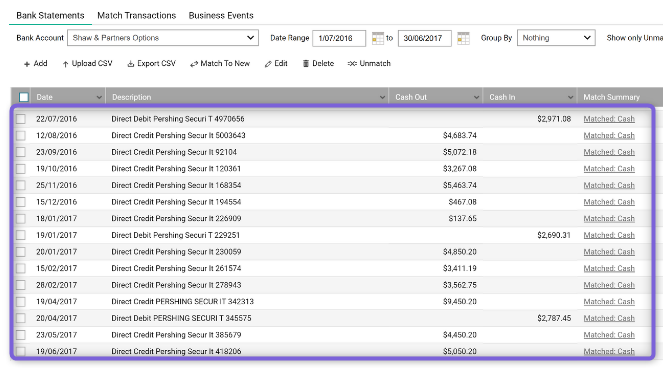Tick checkbox for 19/01/2017 row
663x368 pixels.
[x=21, y=235]
